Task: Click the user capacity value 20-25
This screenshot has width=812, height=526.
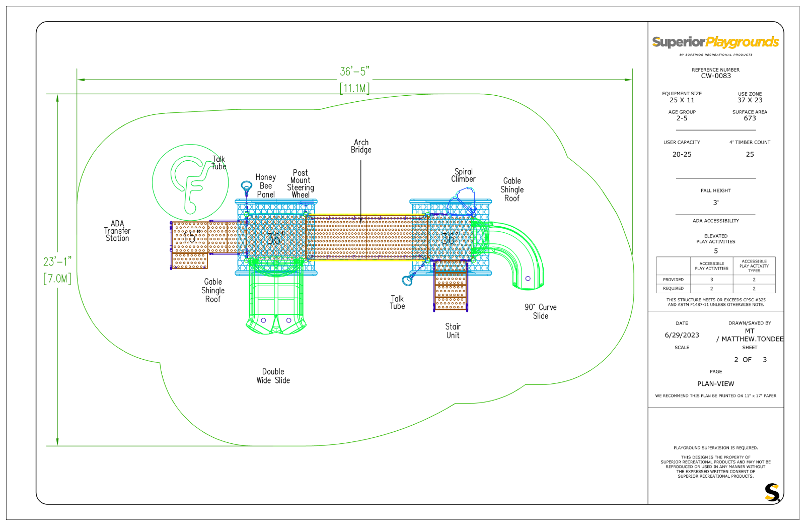Action: coord(682,155)
